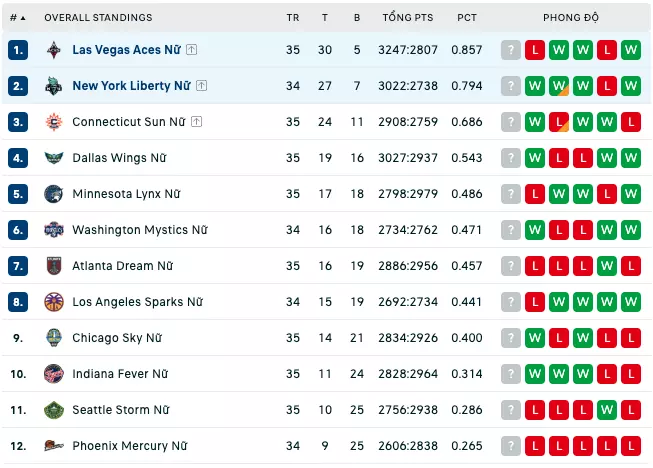Click promotion arrow icon beside Las Vegas Aces
The width and height of the screenshot is (653, 468).
tap(191, 50)
